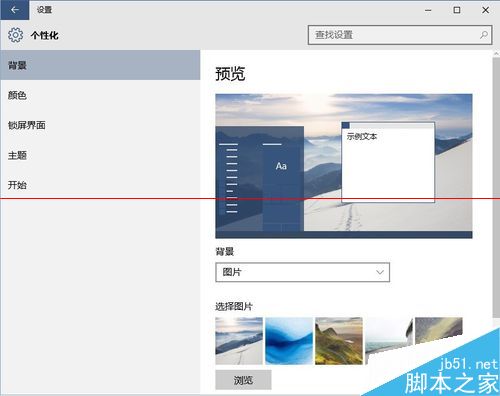Image resolution: width=500 pixels, height=396 pixels.
Task: Open the 锁屏界面 settings page
Action: (100, 125)
